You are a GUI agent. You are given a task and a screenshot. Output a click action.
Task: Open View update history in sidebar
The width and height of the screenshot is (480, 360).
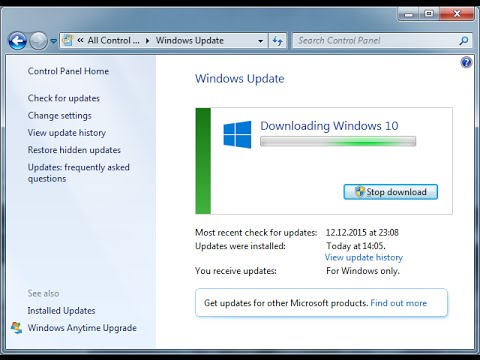tap(67, 133)
